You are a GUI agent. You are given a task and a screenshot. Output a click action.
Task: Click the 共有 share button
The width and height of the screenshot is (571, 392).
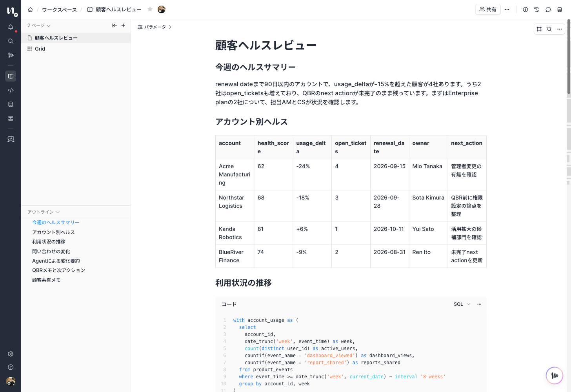(x=488, y=9)
